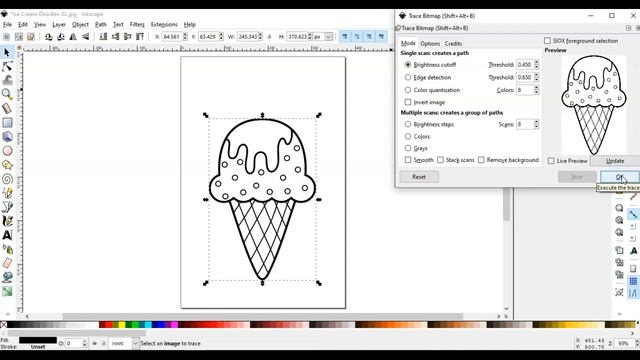Select the Paint bucket tool
The image size is (640, 360).
[x=7, y=277]
